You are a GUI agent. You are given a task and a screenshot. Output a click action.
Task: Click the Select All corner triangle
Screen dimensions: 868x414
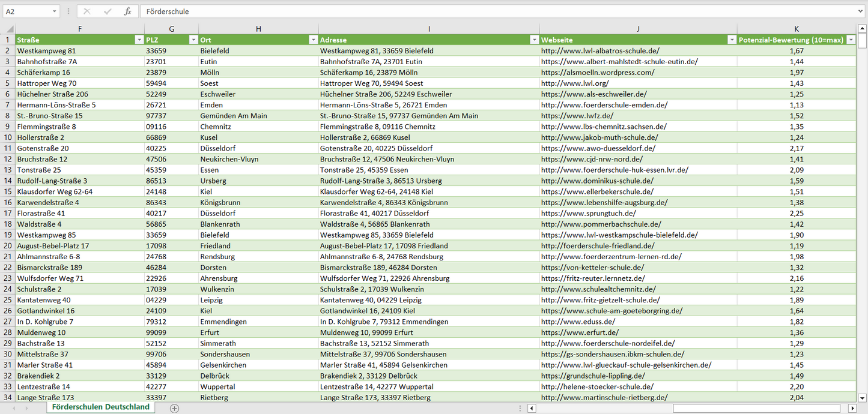(x=10, y=29)
